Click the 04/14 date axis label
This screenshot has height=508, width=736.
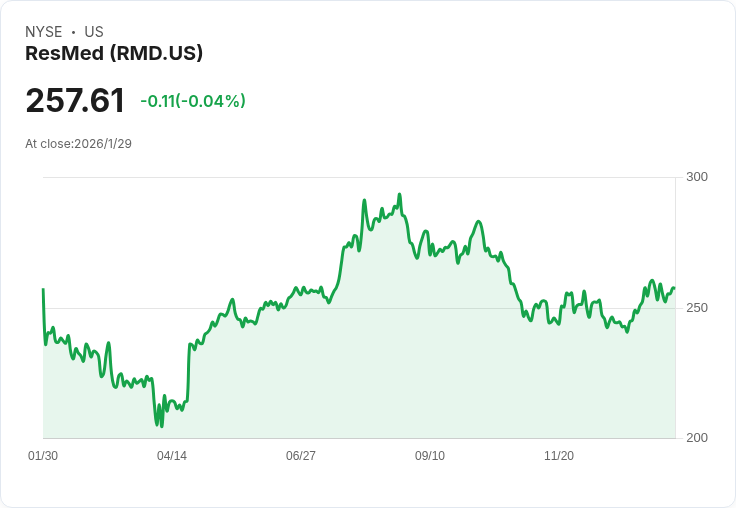point(172,456)
